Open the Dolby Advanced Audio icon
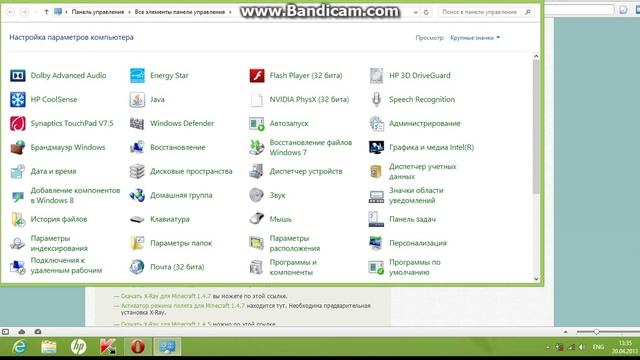The height and width of the screenshot is (360, 640). pos(18,76)
